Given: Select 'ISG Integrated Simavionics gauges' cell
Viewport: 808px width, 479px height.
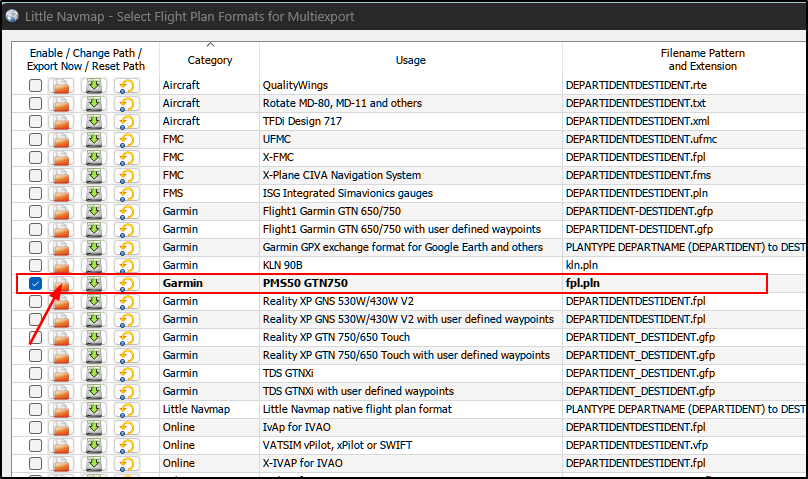Looking at the screenshot, I should (411, 194).
